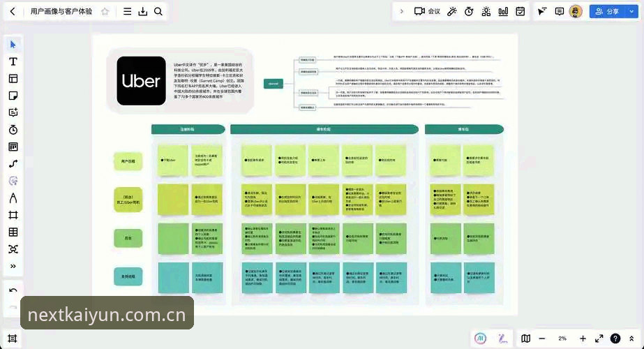Select the kanban board tool
Viewport: 644px width, 349px height.
click(13, 147)
